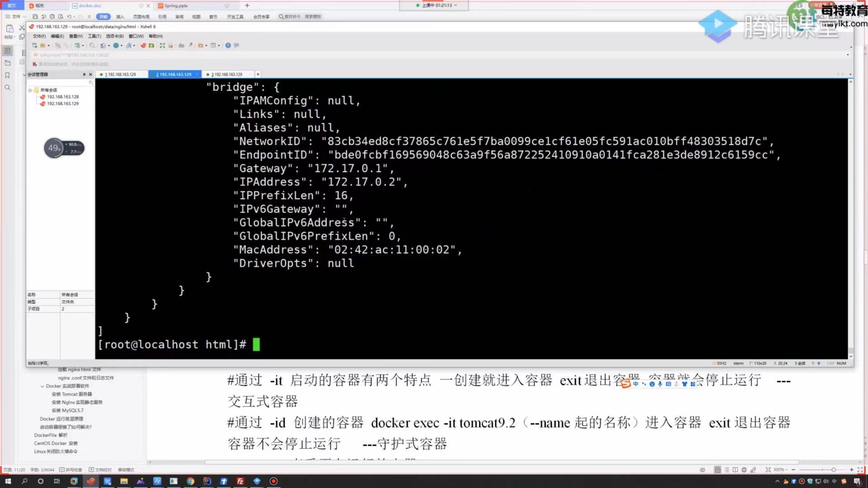Toggle the 拼写检查 spell check checkbox
The image size is (868, 488).
(71, 469)
